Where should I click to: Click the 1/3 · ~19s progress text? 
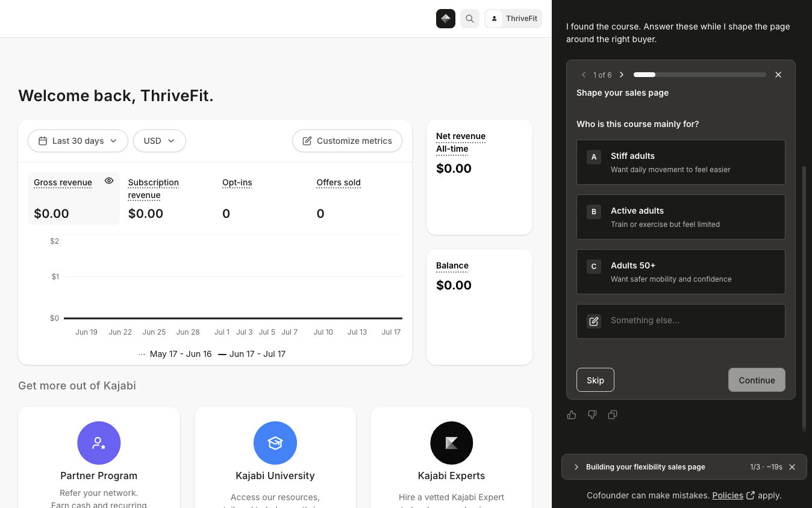point(766,467)
